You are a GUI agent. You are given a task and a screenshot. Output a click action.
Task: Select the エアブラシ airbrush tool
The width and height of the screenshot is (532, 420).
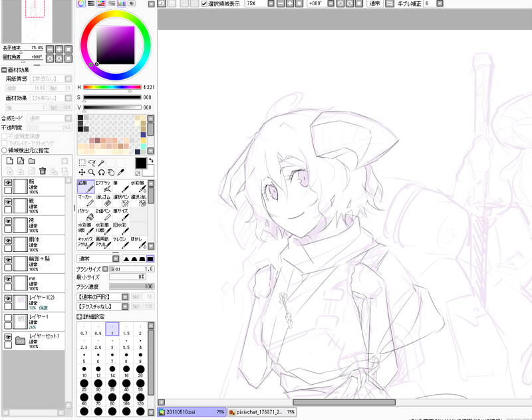[x=103, y=187]
